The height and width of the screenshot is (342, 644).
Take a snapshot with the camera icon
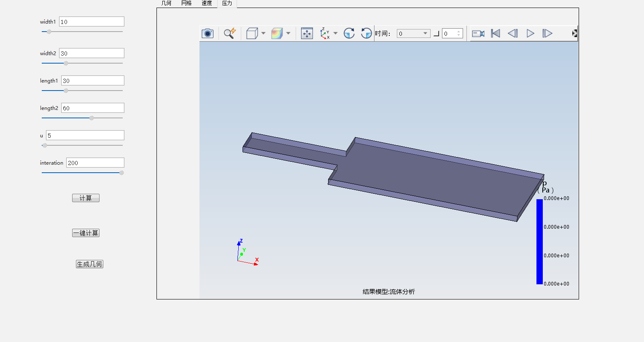click(207, 33)
